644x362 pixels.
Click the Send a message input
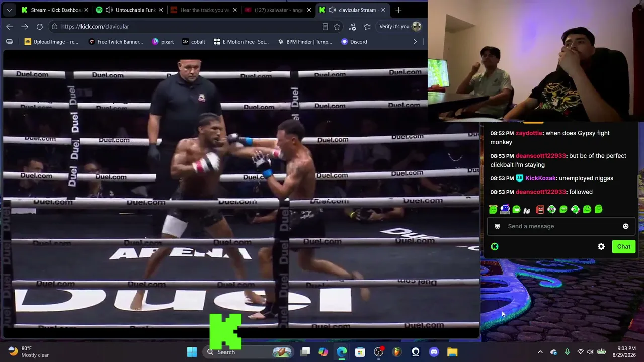coord(561,226)
